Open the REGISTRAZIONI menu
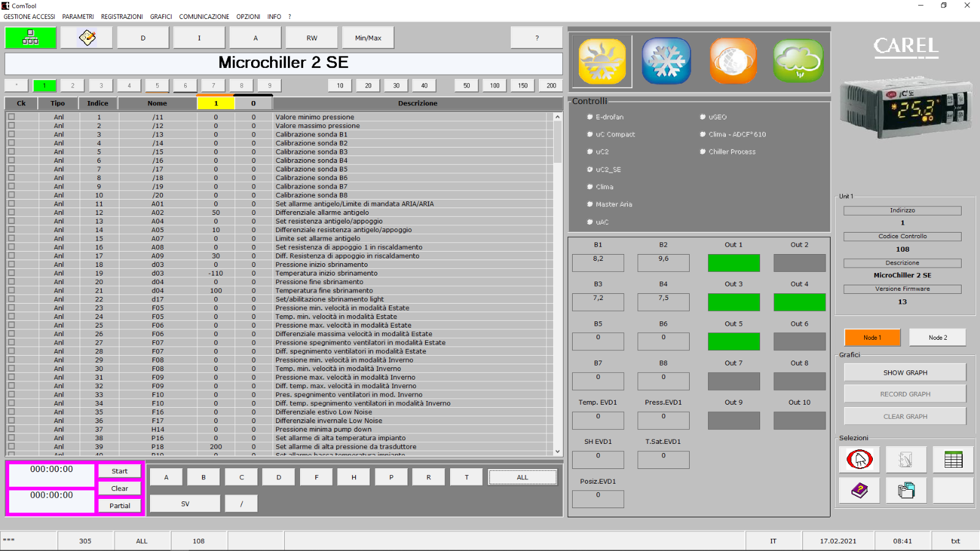 (122, 17)
